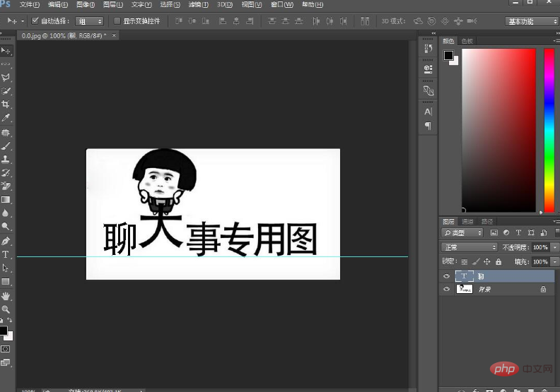The height and width of the screenshot is (392, 560).
Task: Open the 不透明度 slider arrow
Action: pyautogui.click(x=555, y=247)
